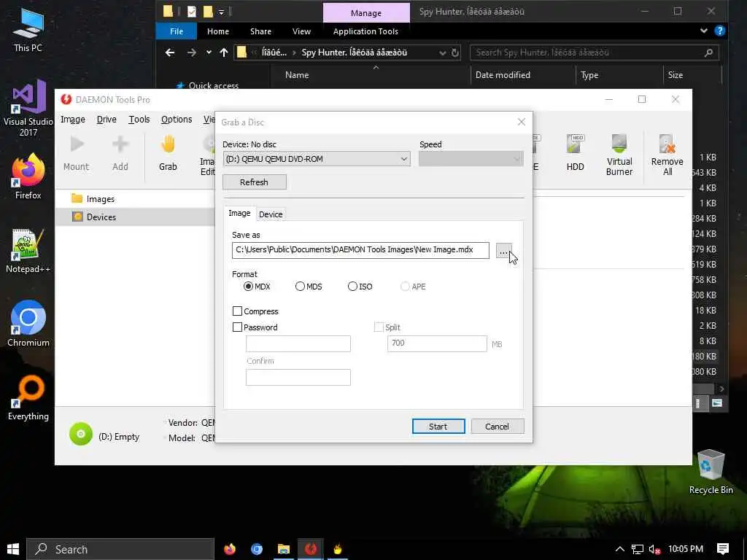Click the browse ellipsis button
Screen dimensions: 747x560
click(503, 251)
